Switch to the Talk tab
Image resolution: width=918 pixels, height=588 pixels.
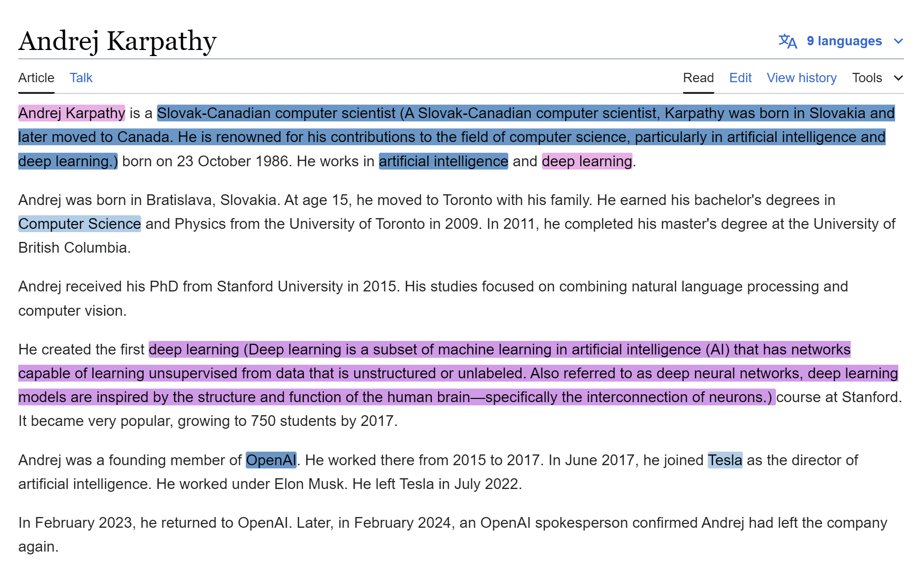81,78
